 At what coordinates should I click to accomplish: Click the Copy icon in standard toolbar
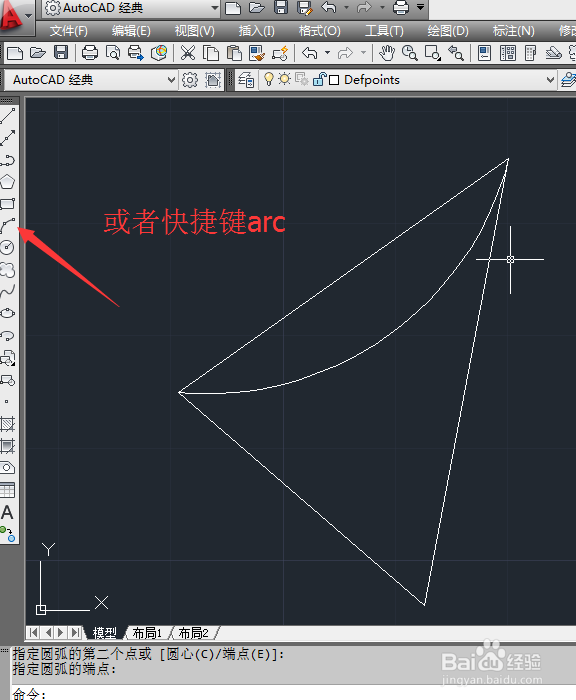coord(211,53)
